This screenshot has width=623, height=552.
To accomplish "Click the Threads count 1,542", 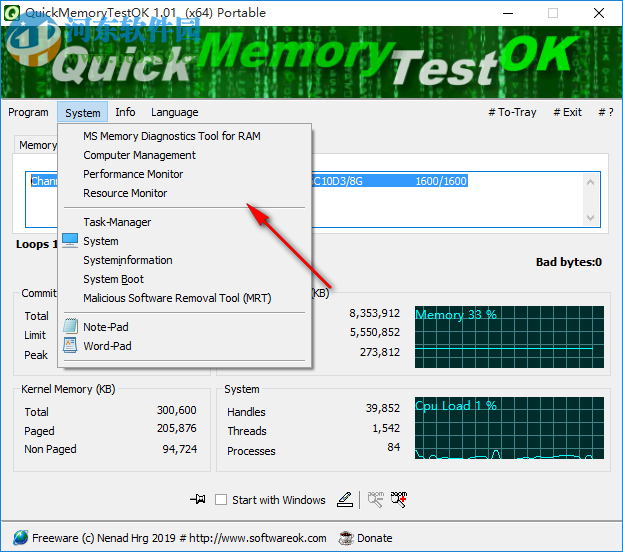I will [386, 428].
